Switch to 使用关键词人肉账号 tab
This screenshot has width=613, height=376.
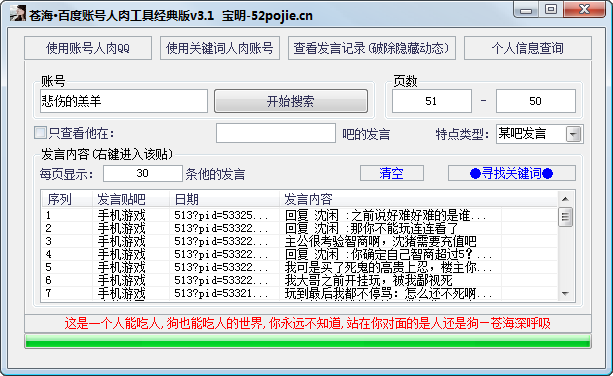(x=220, y=48)
